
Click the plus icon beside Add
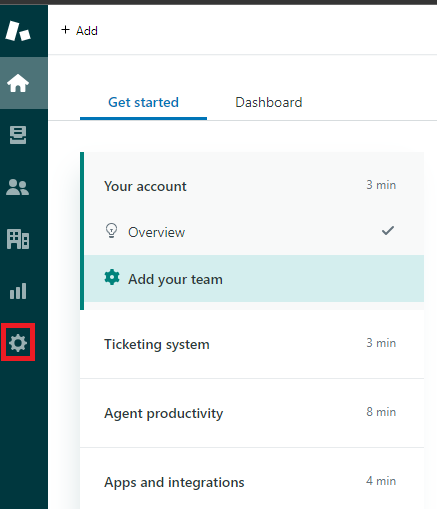tap(65, 30)
